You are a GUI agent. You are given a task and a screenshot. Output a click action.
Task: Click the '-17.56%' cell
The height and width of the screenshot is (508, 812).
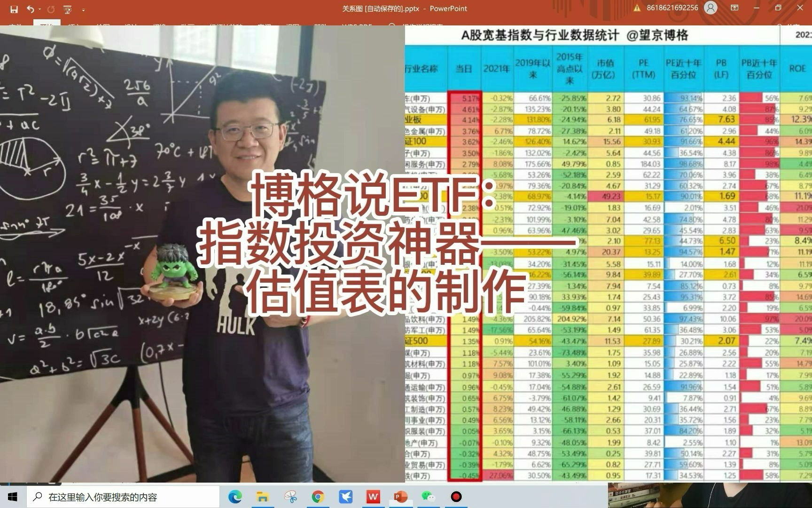point(497,330)
